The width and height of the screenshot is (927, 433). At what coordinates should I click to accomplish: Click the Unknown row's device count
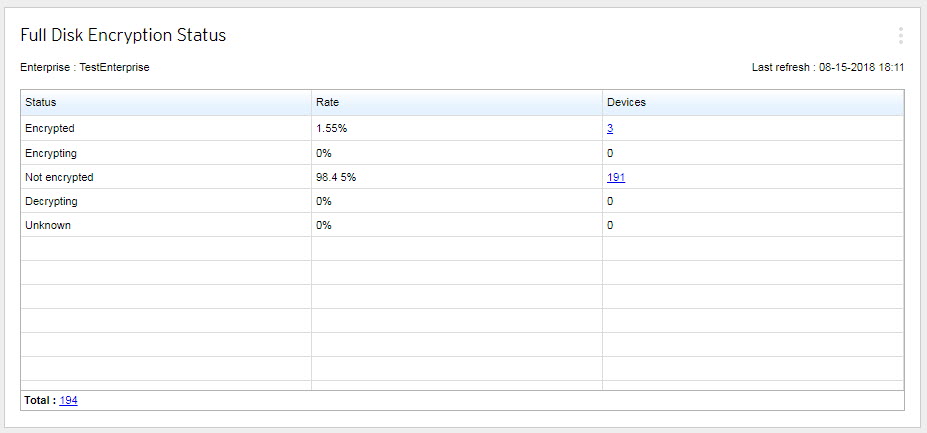click(610, 225)
